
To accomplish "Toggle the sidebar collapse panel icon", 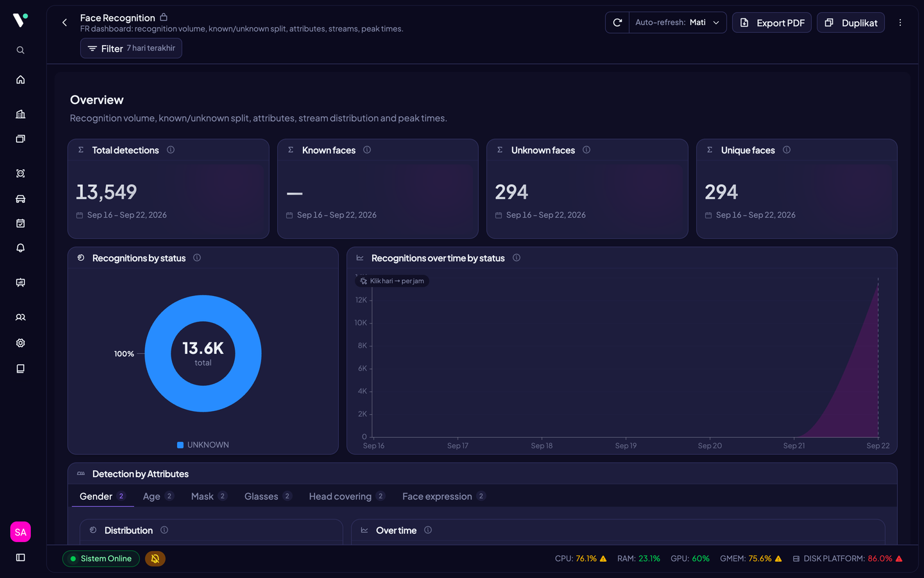I will [x=21, y=557].
